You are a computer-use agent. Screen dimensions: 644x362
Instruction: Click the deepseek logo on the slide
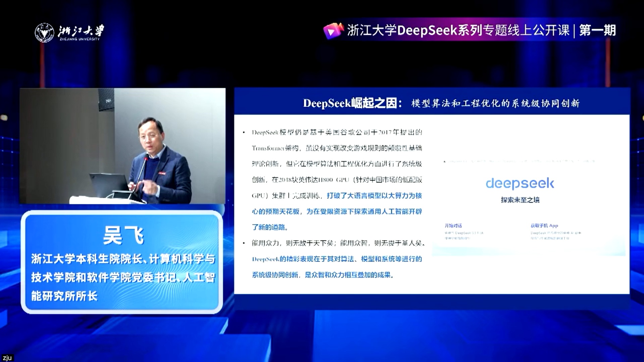520,183
